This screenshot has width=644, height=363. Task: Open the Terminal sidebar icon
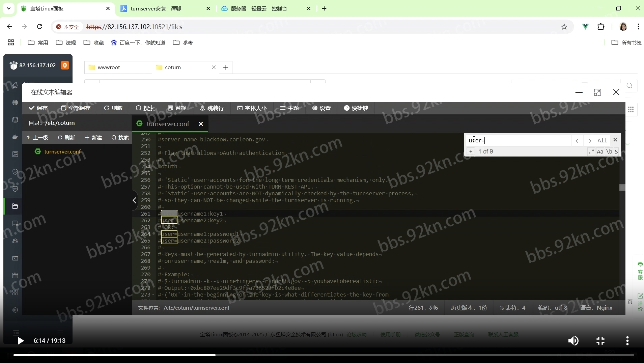click(15, 258)
